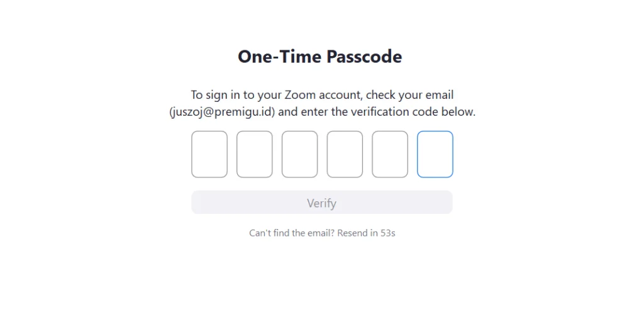Click the first passcode digit box
Viewport: 644px width, 329px height.
(209, 154)
